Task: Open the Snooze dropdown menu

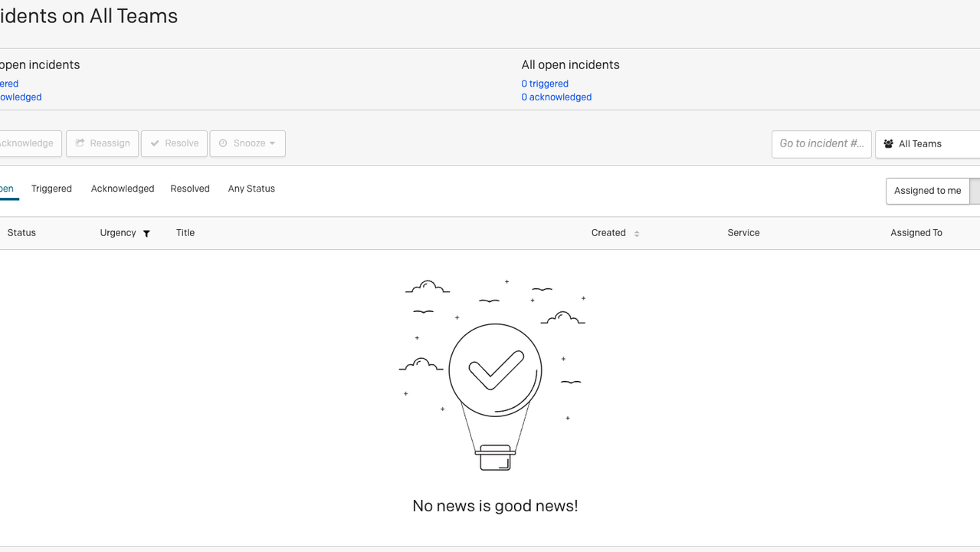Action: [x=247, y=143]
